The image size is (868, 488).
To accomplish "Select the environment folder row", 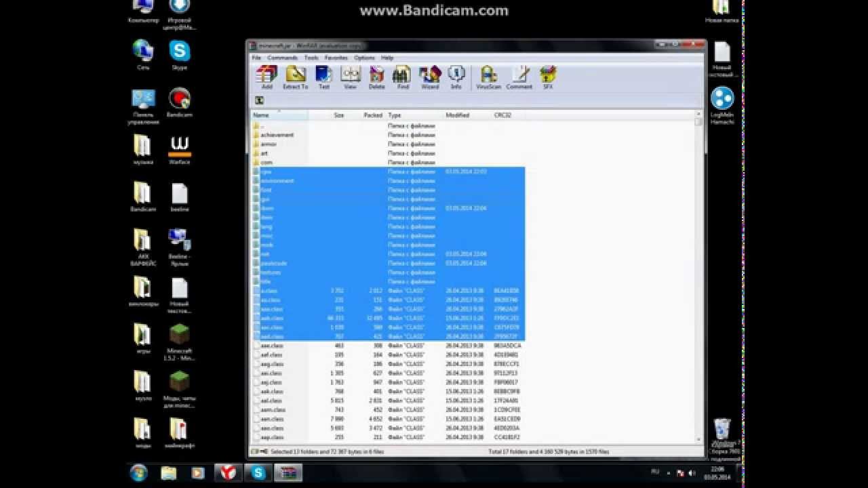I will point(388,181).
